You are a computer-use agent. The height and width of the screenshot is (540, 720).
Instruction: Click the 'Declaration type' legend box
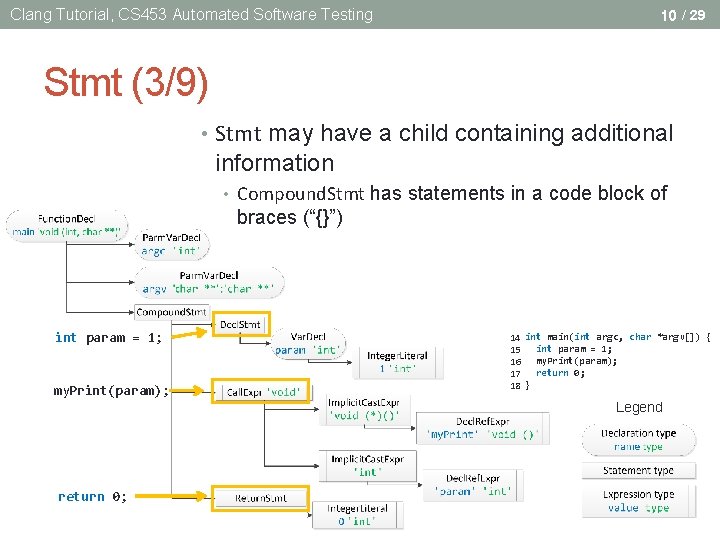click(x=639, y=440)
